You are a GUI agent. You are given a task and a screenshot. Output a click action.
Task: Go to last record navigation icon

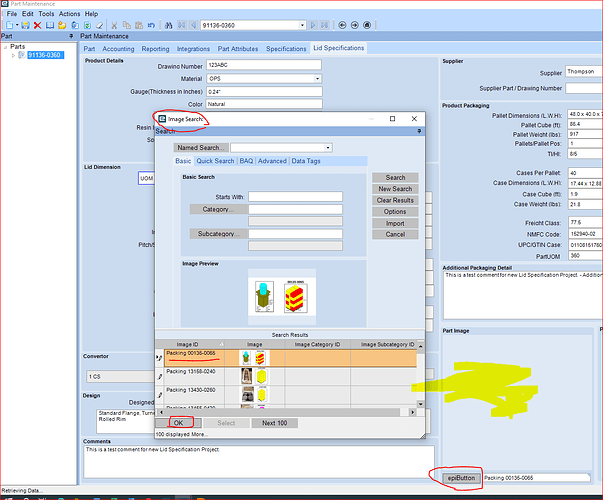click(x=325, y=25)
